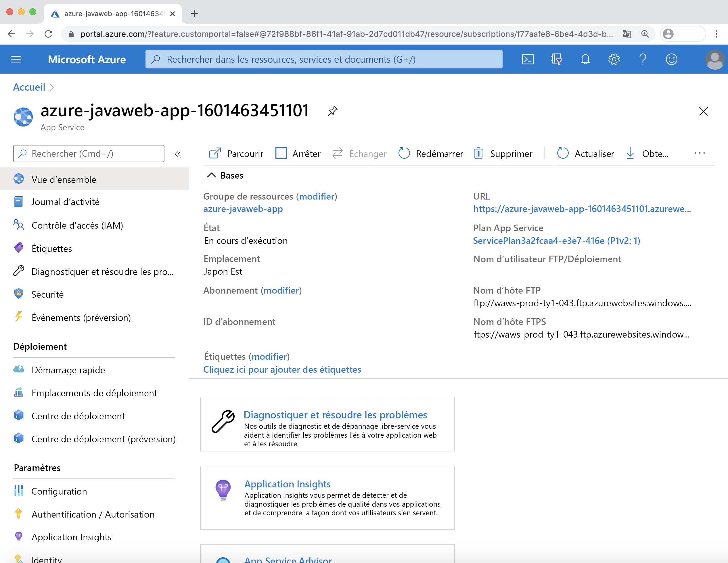Select Vue d'ensemble in the sidebar
The image size is (728, 563).
[94, 179]
